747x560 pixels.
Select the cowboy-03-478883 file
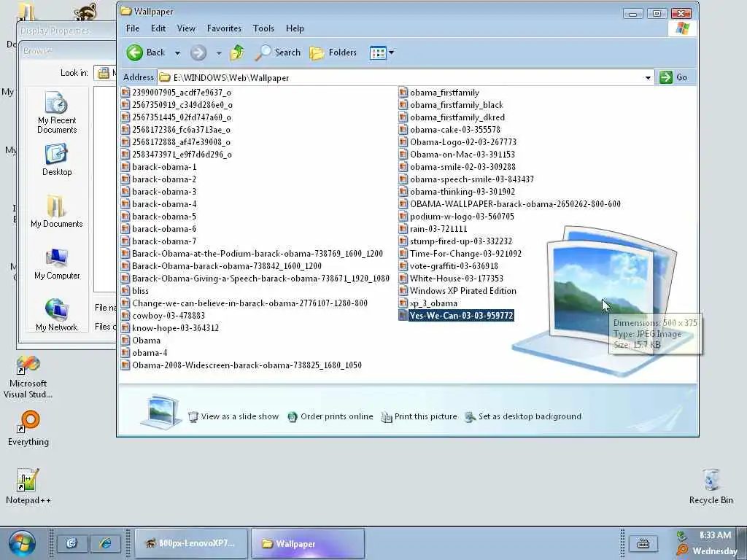point(163,315)
